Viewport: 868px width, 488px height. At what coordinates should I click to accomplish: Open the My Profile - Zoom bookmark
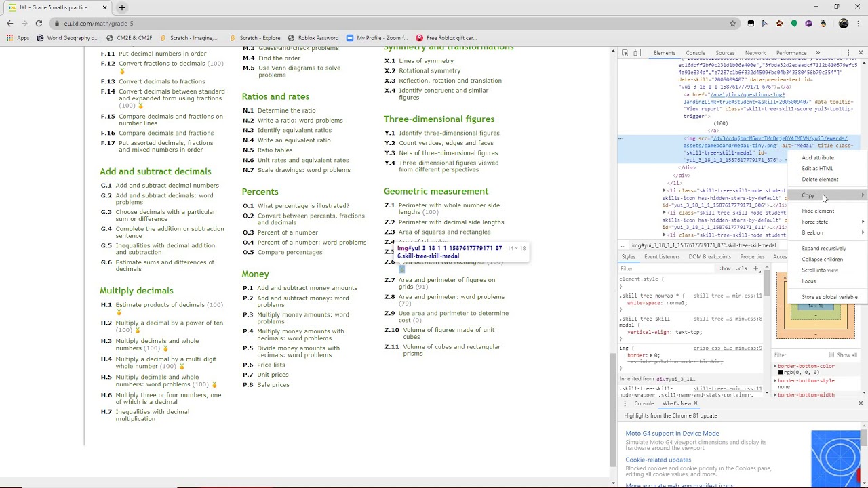(377, 38)
